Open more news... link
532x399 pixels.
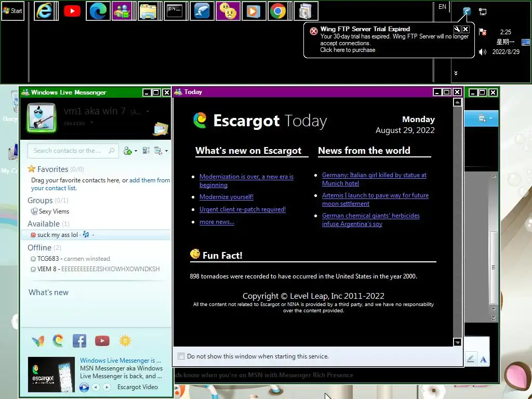tap(217, 222)
